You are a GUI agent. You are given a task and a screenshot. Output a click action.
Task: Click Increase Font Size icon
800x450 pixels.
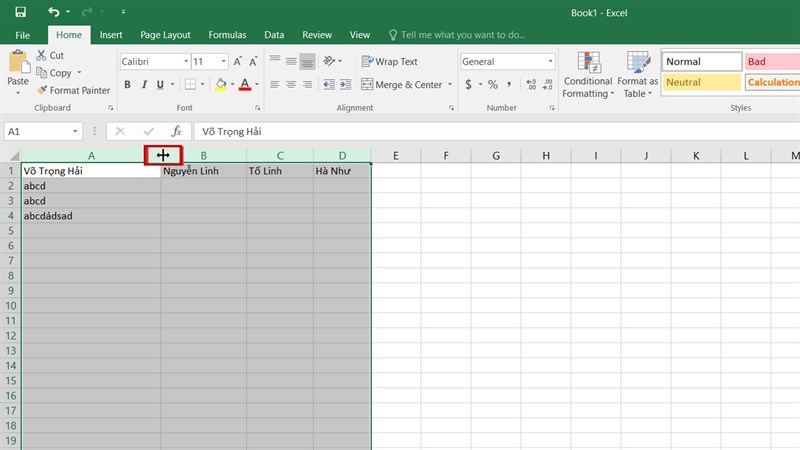(x=237, y=62)
